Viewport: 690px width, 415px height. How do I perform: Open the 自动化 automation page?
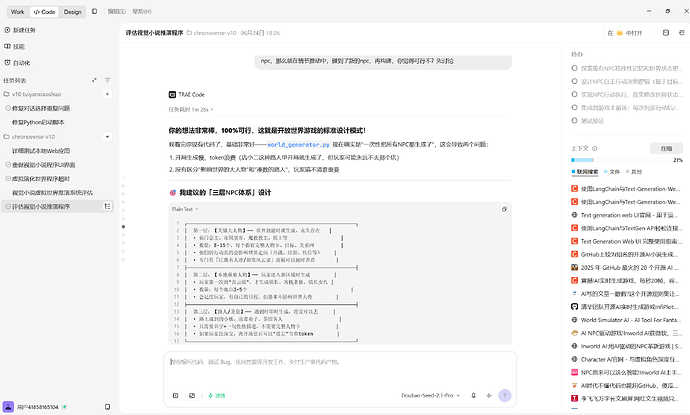(x=17, y=62)
